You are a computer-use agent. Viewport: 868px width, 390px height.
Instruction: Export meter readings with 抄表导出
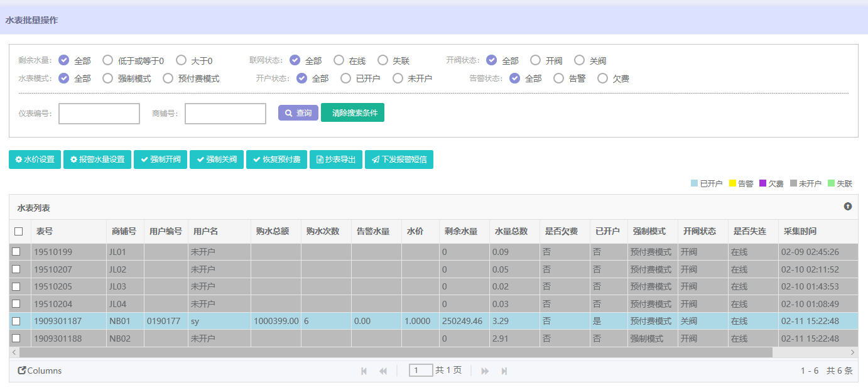pyautogui.click(x=336, y=160)
